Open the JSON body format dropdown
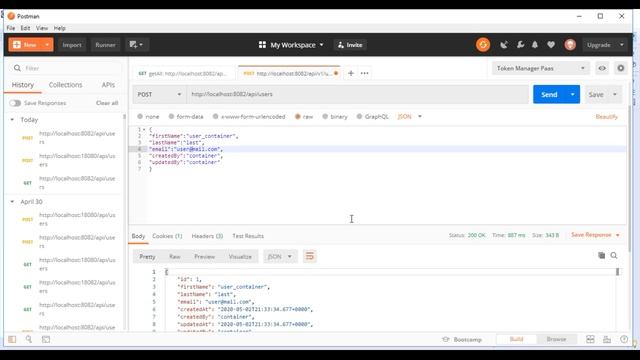 click(x=409, y=116)
